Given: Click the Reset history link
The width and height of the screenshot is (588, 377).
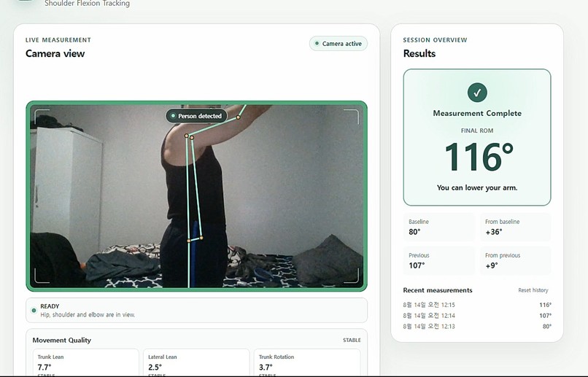Looking at the screenshot, I should coord(533,290).
